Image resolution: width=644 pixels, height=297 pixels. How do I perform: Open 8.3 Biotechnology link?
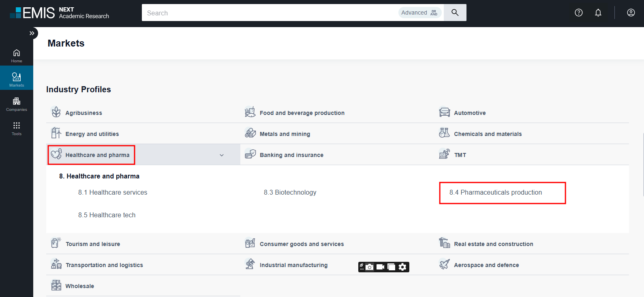(290, 193)
